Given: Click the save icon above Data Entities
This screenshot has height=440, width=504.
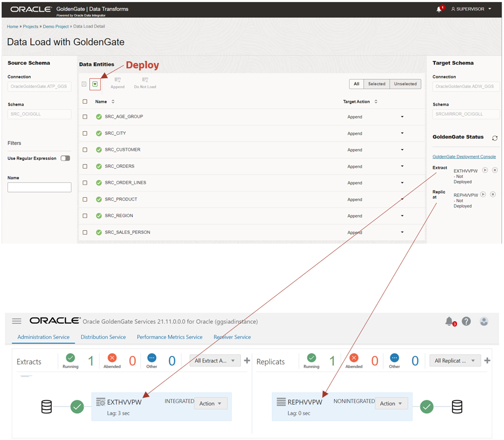Looking at the screenshot, I should (84, 84).
